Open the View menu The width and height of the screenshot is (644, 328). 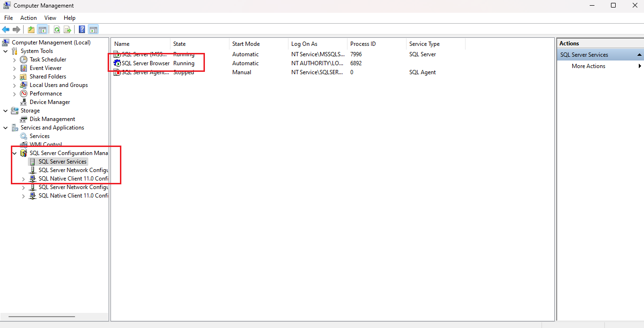50,18
